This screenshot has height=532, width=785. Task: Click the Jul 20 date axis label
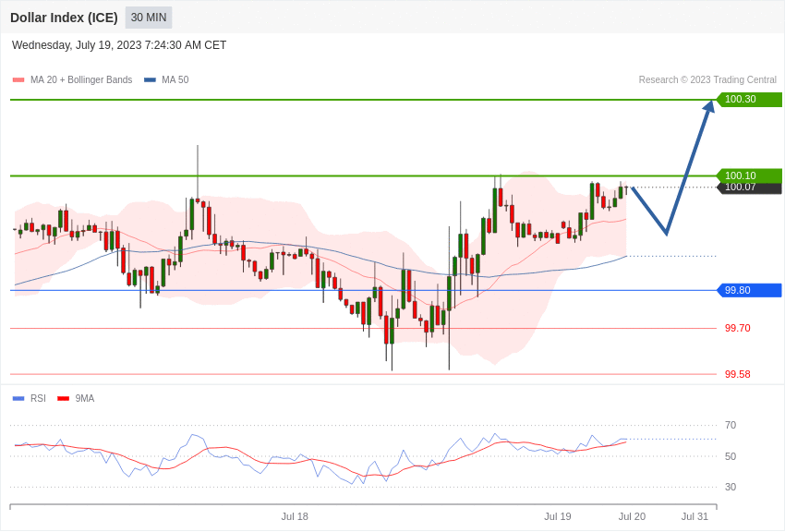pyautogui.click(x=632, y=516)
